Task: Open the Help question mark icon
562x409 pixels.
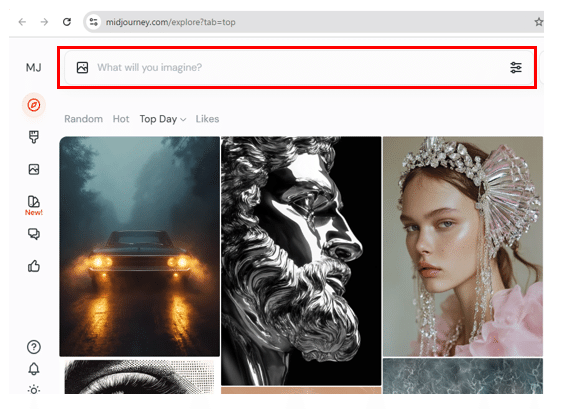Action: click(x=34, y=347)
